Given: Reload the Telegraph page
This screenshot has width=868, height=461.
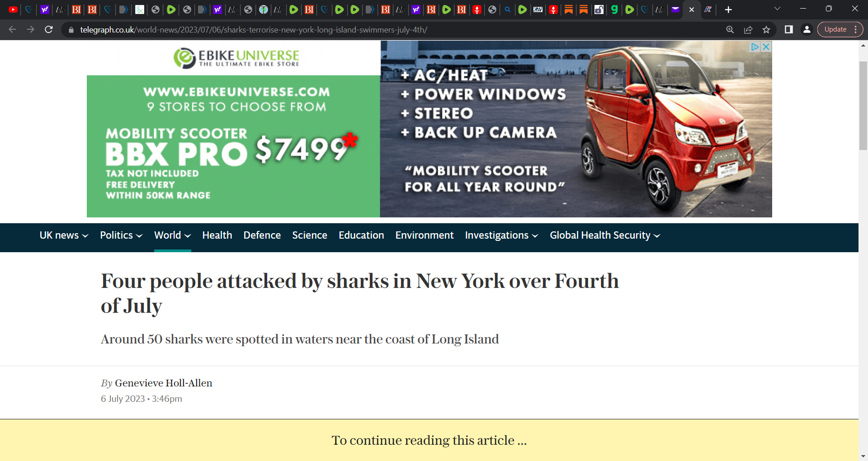Looking at the screenshot, I should (49, 29).
